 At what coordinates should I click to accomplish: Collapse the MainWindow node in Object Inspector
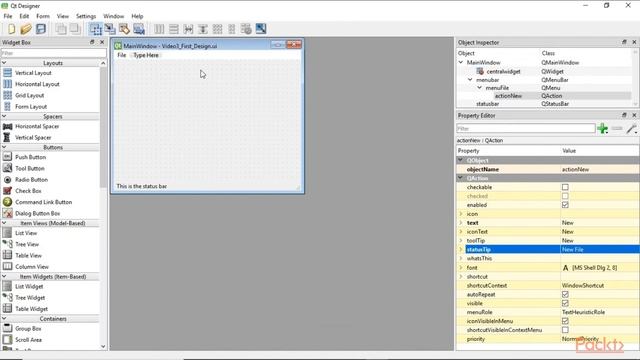461,62
